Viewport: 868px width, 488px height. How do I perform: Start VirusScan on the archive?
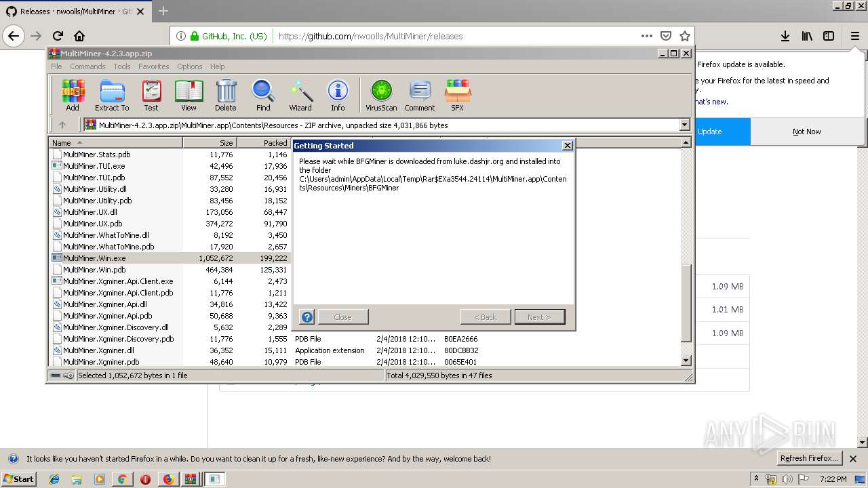point(381,95)
